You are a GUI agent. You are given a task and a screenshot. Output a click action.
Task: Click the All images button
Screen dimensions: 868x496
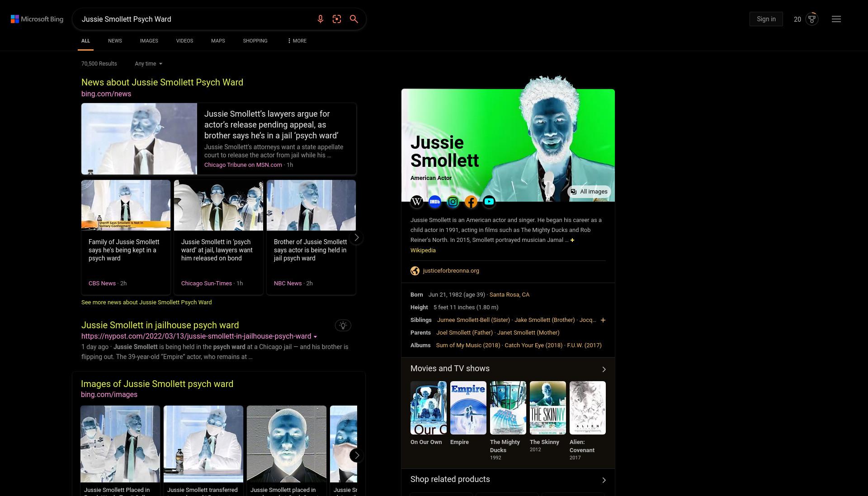pyautogui.click(x=589, y=192)
